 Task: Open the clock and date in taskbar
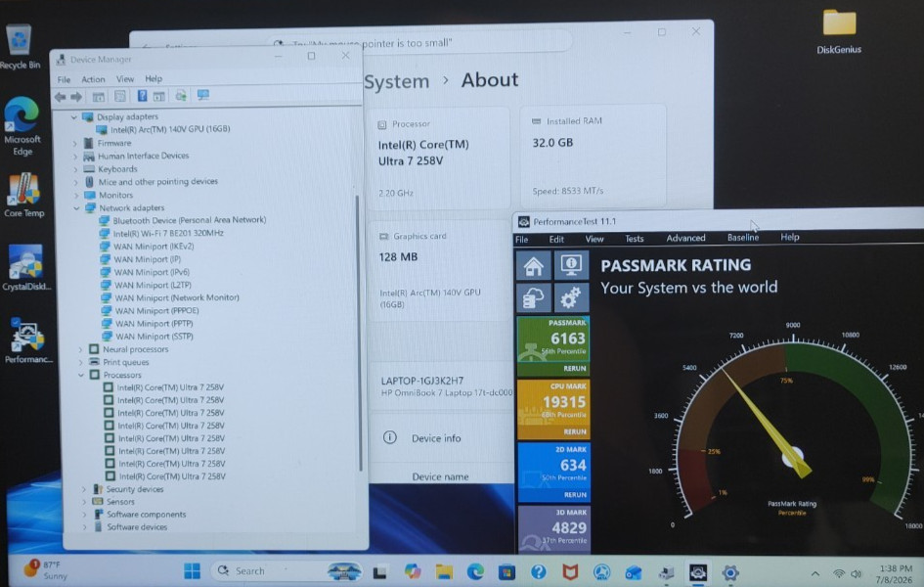pyautogui.click(x=895, y=573)
